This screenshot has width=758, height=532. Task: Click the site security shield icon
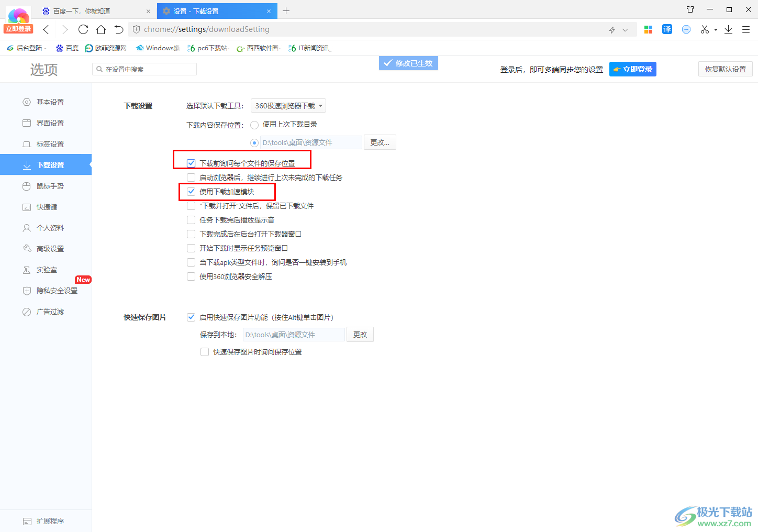136,29
